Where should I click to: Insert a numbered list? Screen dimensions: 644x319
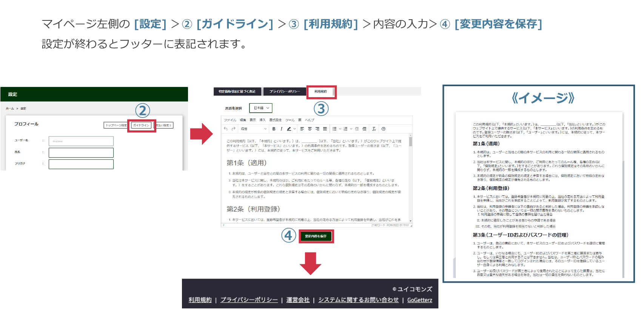tap(345, 129)
